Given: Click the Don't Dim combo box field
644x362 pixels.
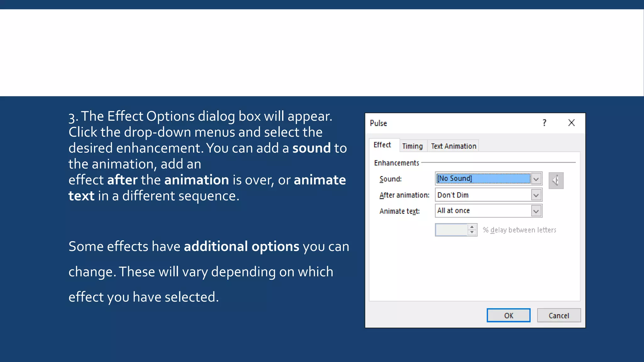Looking at the screenshot, I should pyautogui.click(x=483, y=195).
